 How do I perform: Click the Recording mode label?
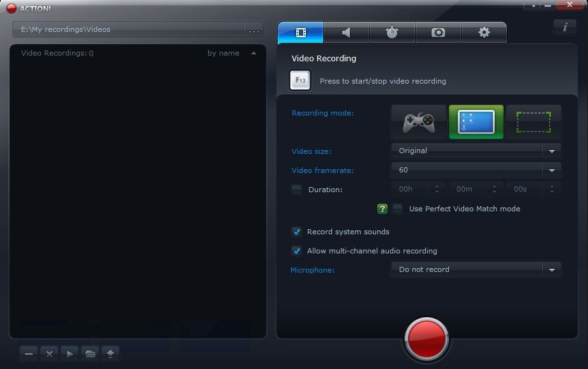(322, 113)
